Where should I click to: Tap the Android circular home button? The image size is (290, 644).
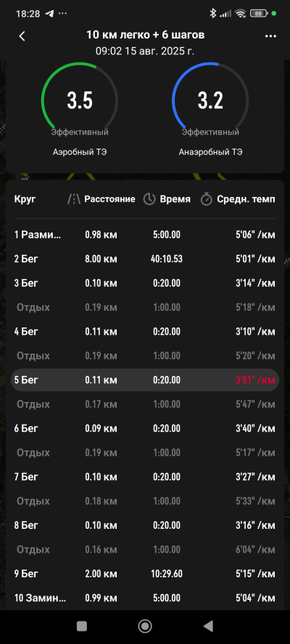click(x=144, y=626)
